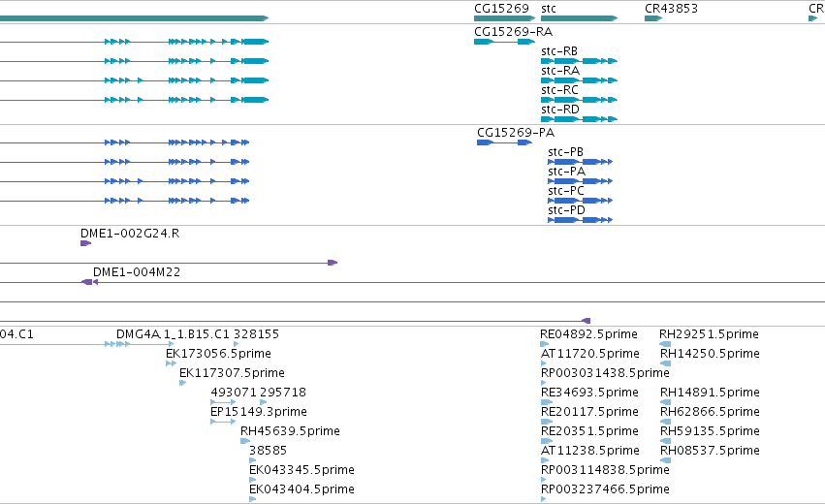Click the RH59135.5prime EST label

tap(710, 431)
